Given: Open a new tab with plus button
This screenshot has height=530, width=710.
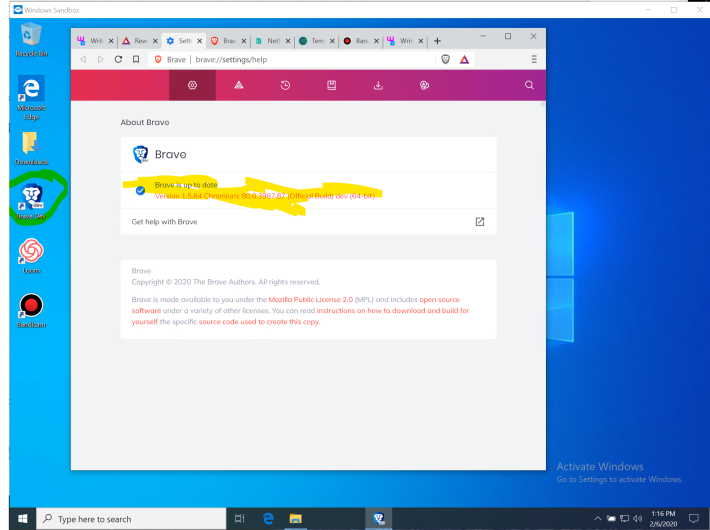Looking at the screenshot, I should coord(437,41).
